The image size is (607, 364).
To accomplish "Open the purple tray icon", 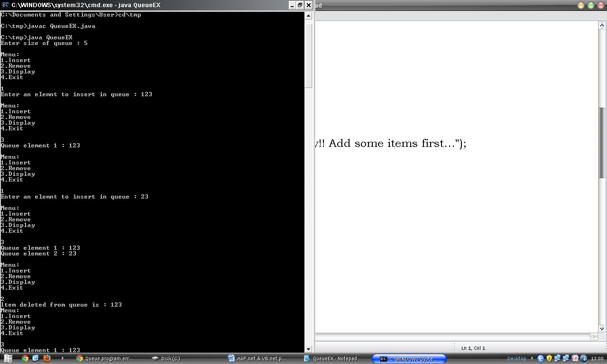I will [x=575, y=359].
